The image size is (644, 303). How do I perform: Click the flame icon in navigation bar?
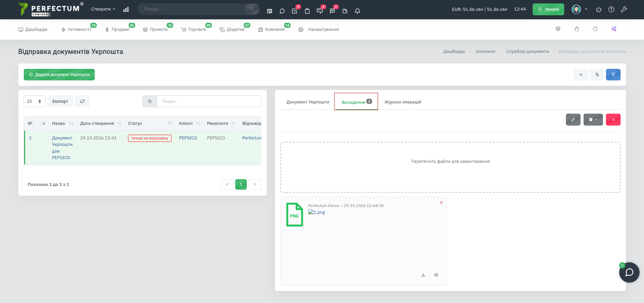point(577,29)
